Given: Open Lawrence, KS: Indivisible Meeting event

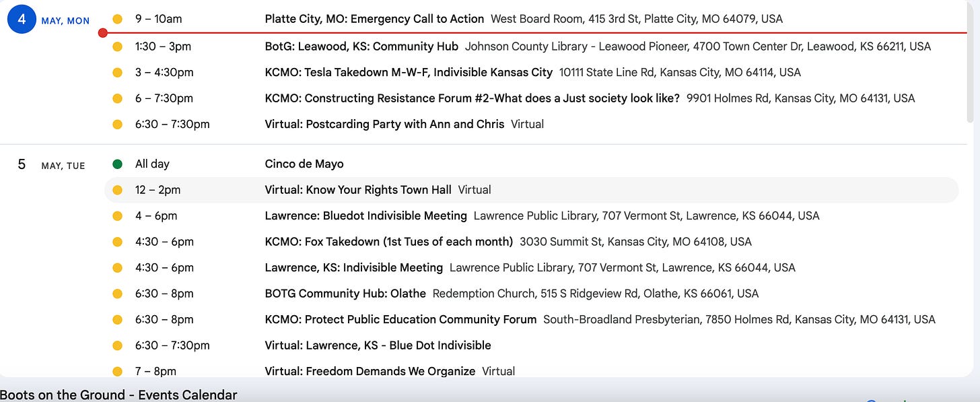Looking at the screenshot, I should click(532, 267).
